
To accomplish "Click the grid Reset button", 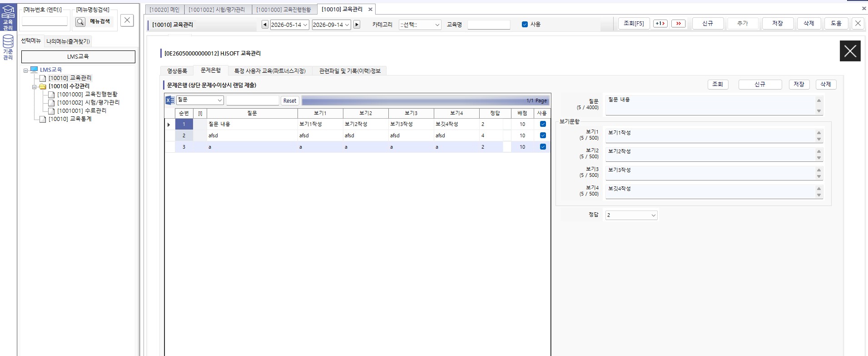I will 290,100.
